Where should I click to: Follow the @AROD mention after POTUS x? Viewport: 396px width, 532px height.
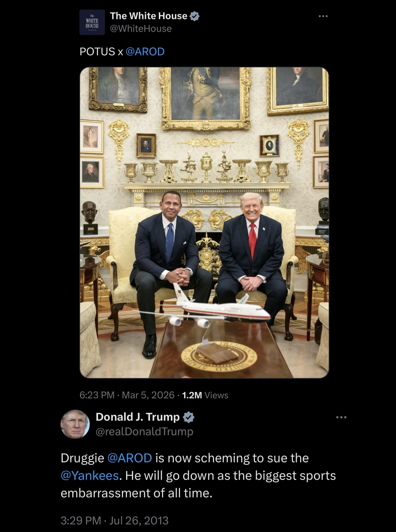point(145,52)
